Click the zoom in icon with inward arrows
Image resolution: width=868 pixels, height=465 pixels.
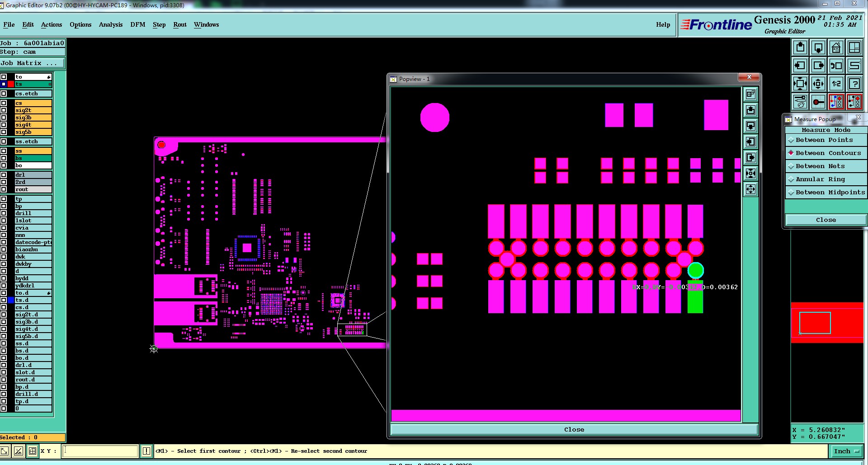tap(800, 84)
